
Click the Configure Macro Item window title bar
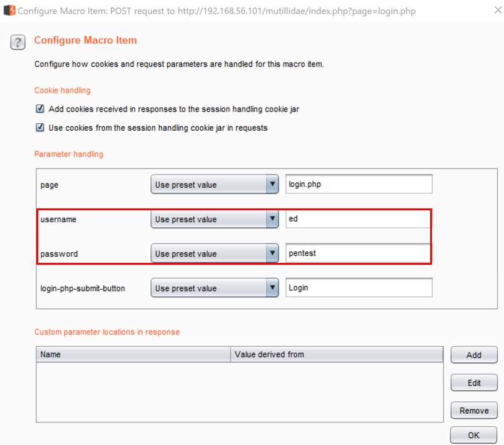coord(250,11)
